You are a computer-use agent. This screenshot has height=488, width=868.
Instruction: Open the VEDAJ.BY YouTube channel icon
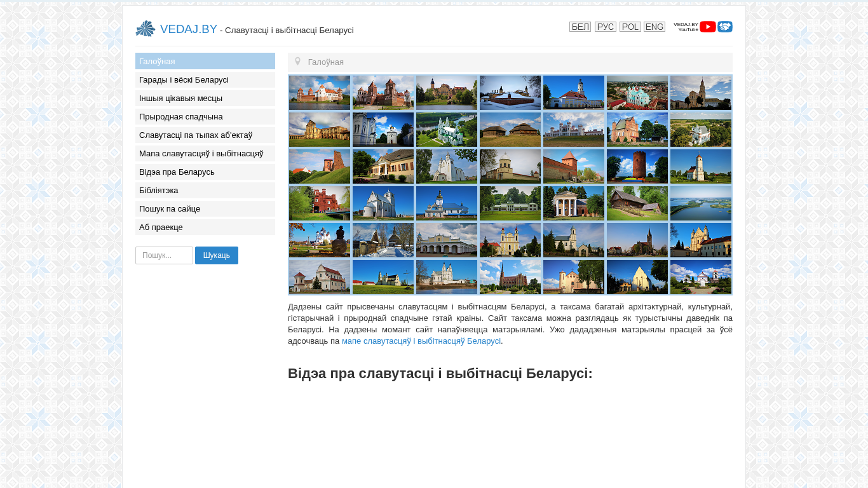click(707, 27)
